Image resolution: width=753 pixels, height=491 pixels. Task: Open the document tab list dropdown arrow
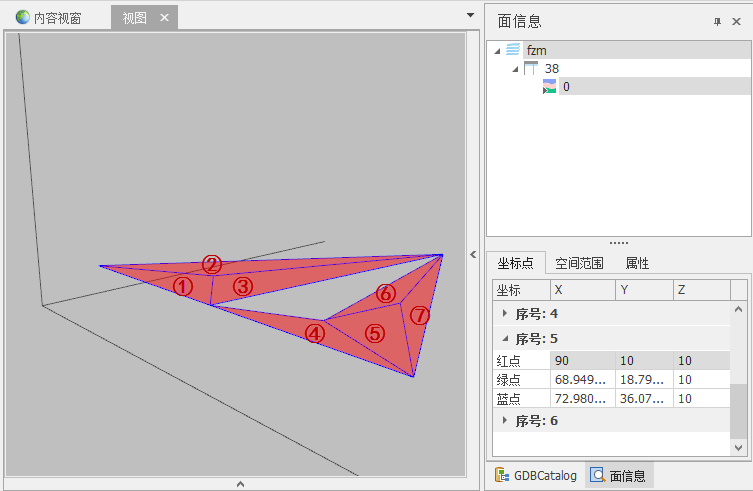(470, 15)
